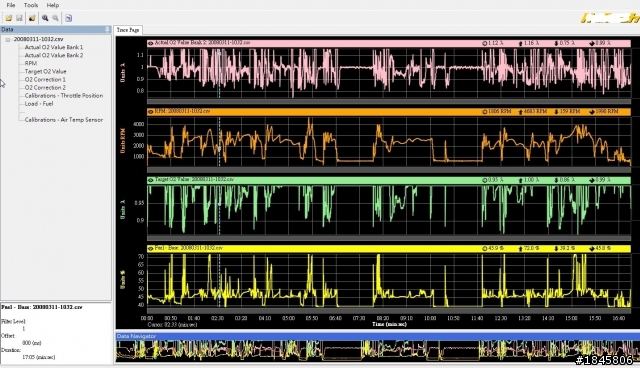Click the dark folder toolbar icon
The image size is (640, 368).
point(32,18)
